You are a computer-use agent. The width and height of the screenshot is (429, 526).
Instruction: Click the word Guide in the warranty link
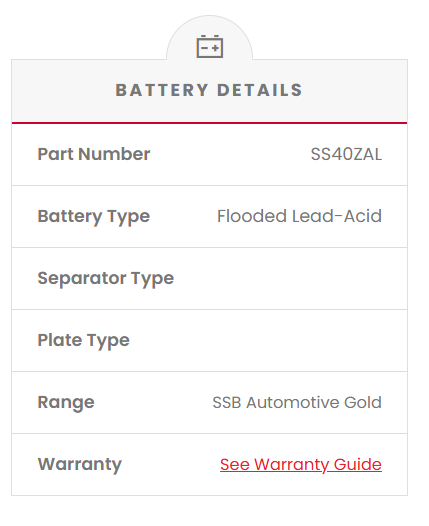coord(358,465)
